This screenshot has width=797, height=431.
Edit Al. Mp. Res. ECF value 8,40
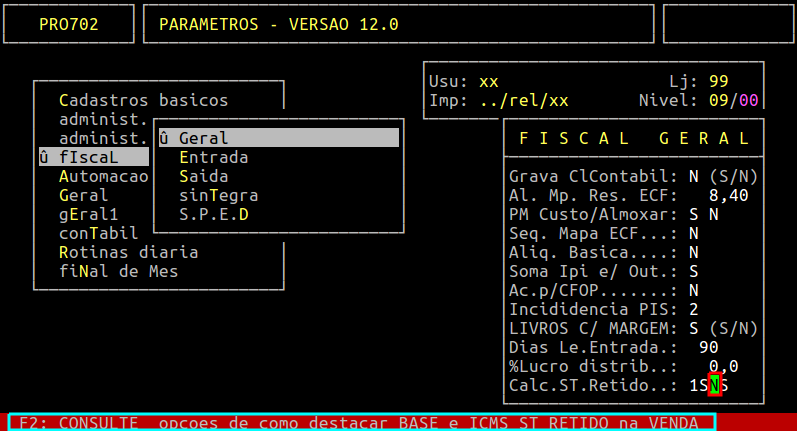[727, 195]
